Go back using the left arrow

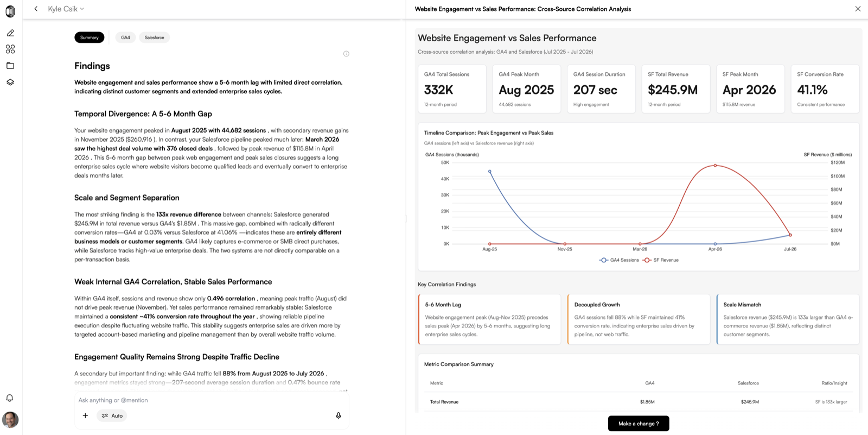(x=36, y=9)
